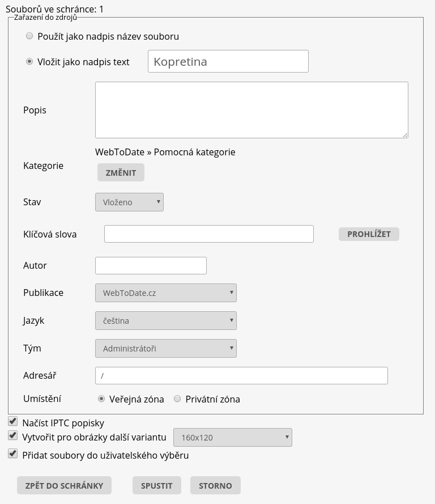Uncheck 'Přidat soubory do uživatelského výběru'
The image size is (435, 504).
[12, 454]
